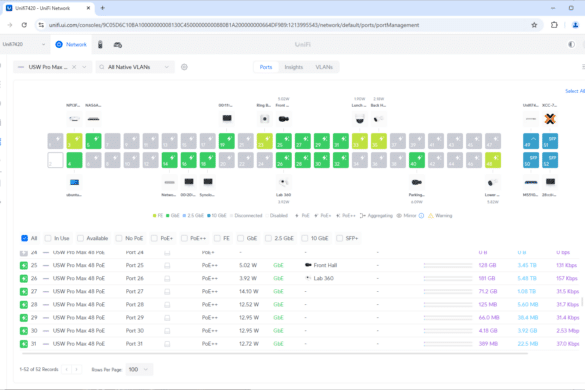Click the 14.10 W power value
Viewport: 585px width, 390px height.
(248, 291)
